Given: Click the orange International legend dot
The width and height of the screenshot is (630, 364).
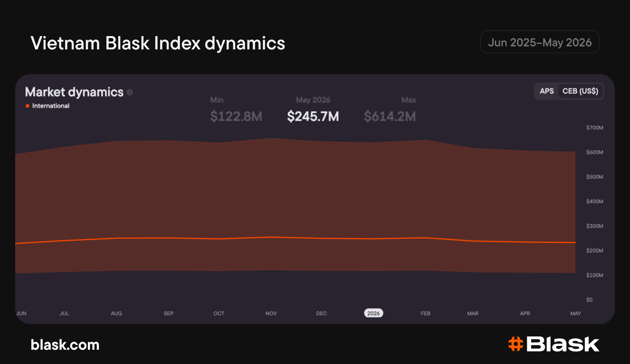Looking at the screenshot, I should tap(28, 106).
